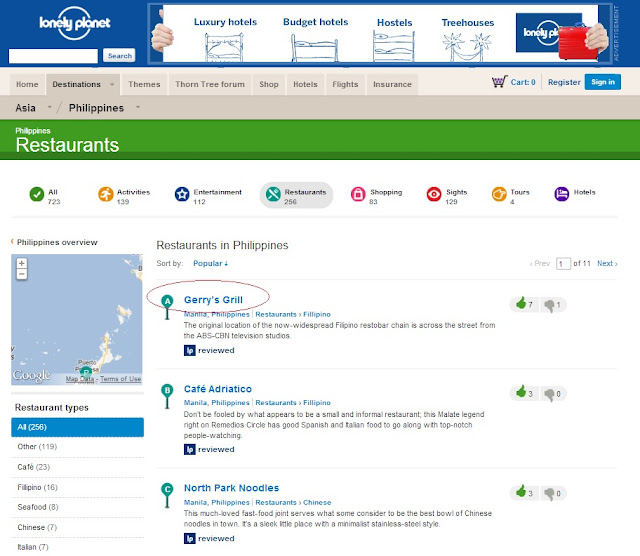Select the Shopping bag icon
The image size is (640, 556).
pos(358,194)
